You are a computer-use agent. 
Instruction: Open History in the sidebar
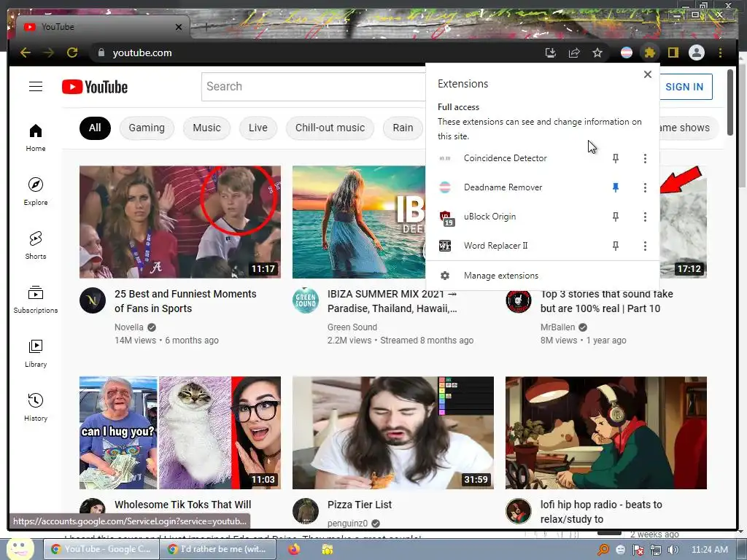tap(36, 407)
